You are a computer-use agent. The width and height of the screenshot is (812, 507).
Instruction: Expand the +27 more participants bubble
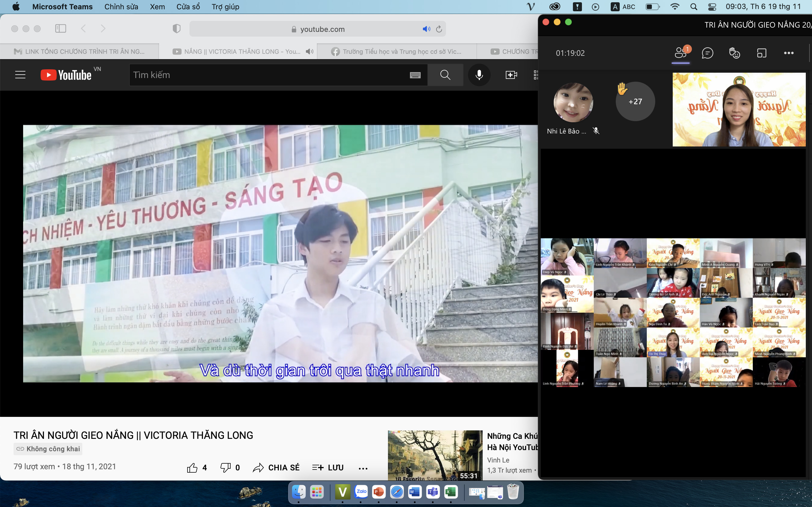pos(635,101)
